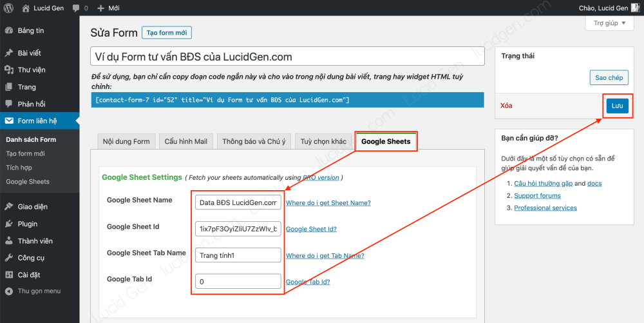This screenshot has height=323, width=644.
Task: Open the Plugin menu in sidebar
Action: coord(27,224)
